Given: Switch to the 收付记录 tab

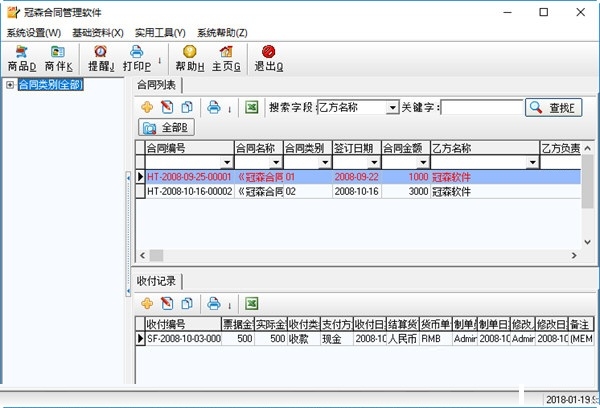Looking at the screenshot, I should (157, 281).
